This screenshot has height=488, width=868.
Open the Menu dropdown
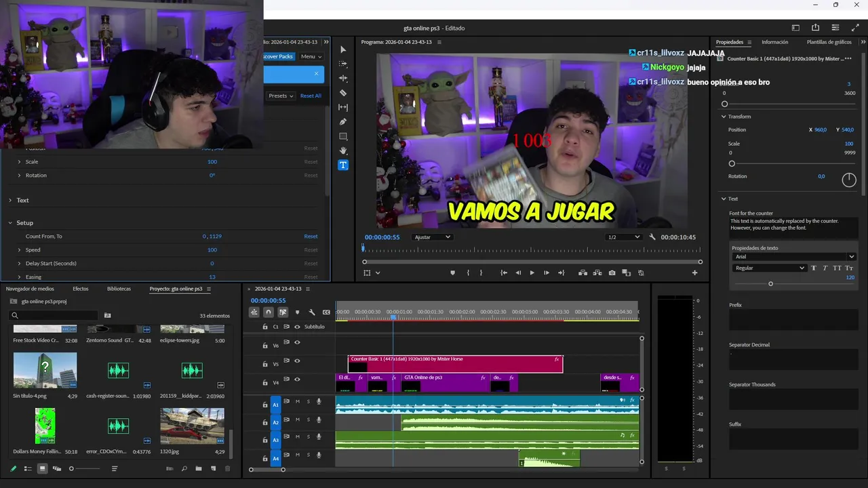tap(311, 56)
